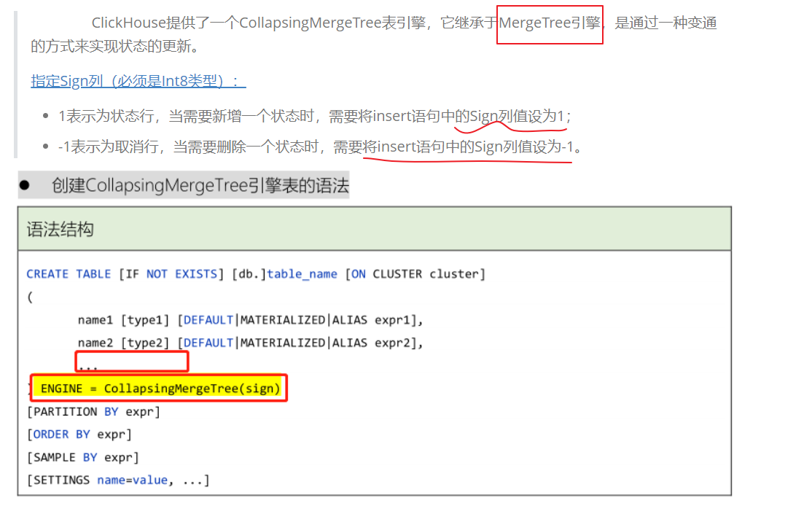Click the ellipsis line in the column list
812x511 pixels.
pyautogui.click(x=88, y=367)
